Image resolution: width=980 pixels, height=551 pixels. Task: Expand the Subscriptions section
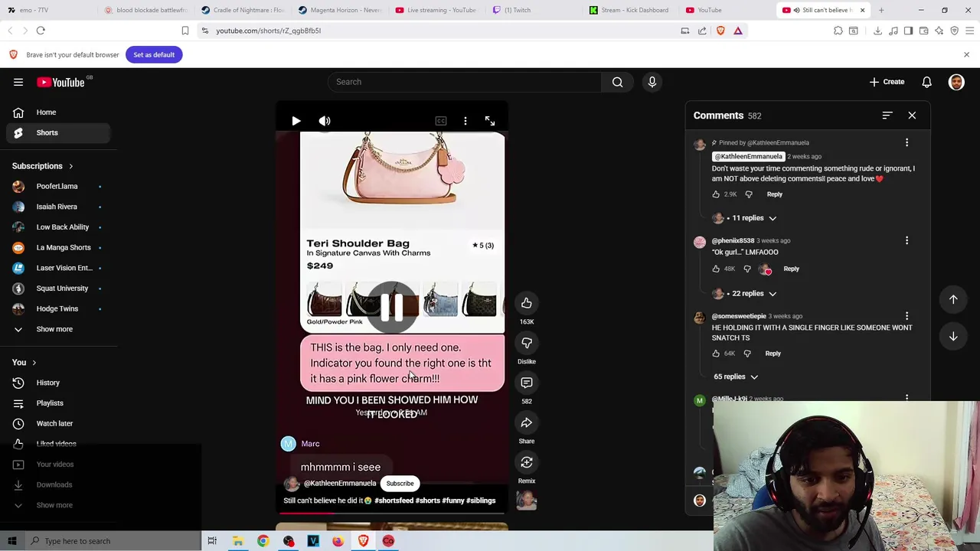click(x=43, y=166)
